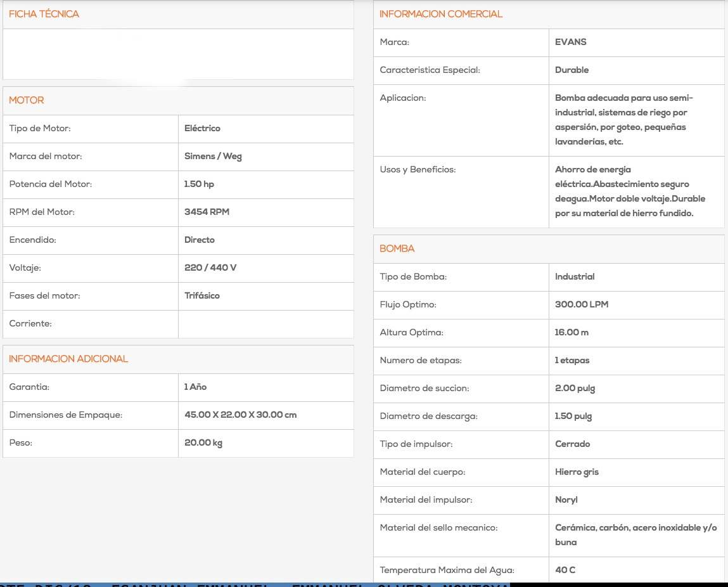Click the empty Corriente value cell

(266, 324)
